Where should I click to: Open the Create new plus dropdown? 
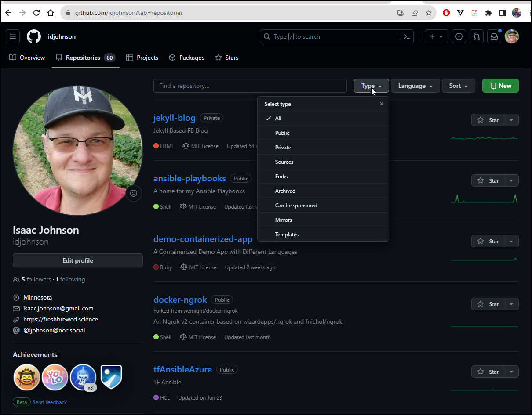pos(436,36)
